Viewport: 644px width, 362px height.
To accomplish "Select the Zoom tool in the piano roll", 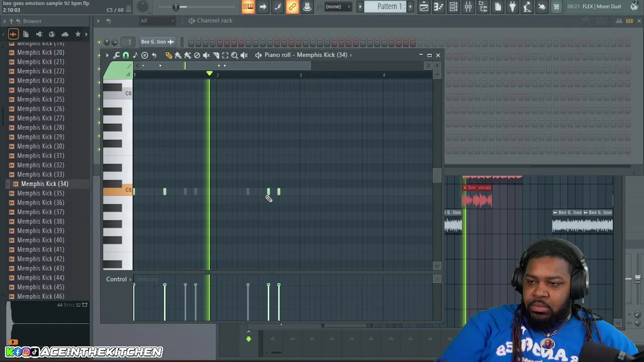I will (234, 55).
